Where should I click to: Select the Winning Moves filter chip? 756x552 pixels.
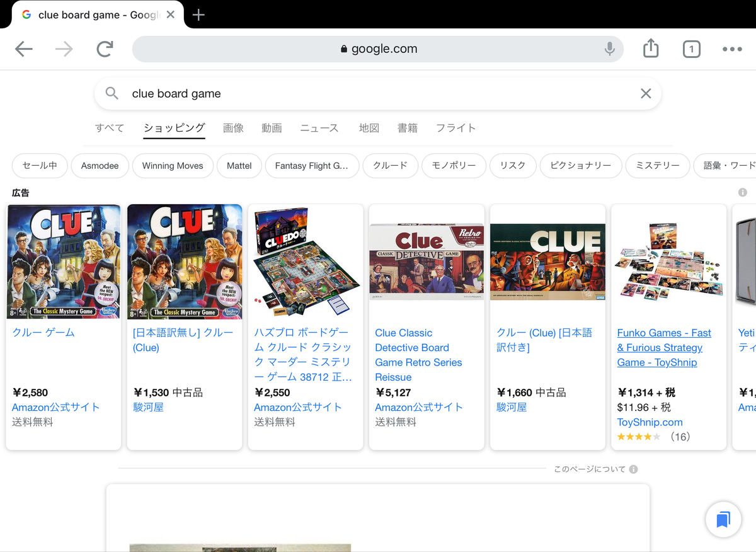(x=173, y=166)
